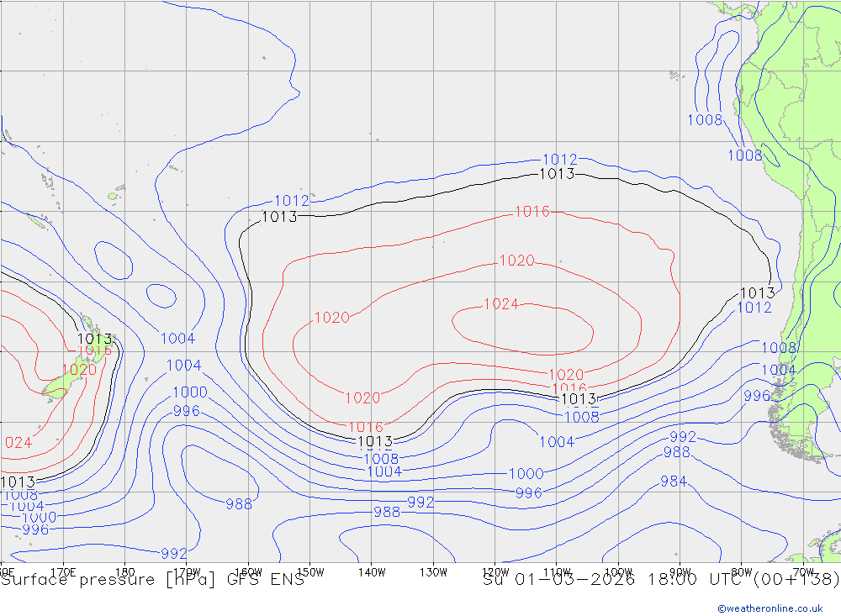Click the 1020 label over New Zealand
Viewport: 841px width, 616px height.
tap(79, 370)
